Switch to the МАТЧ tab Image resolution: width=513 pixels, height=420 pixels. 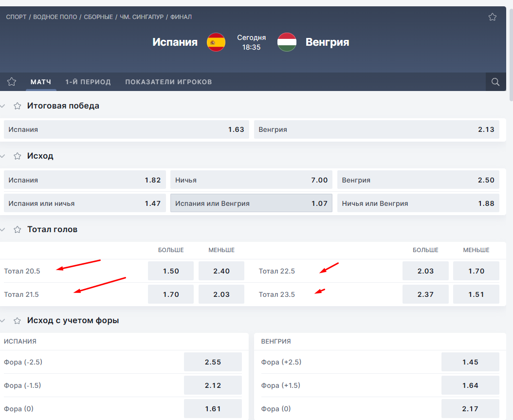[41, 82]
